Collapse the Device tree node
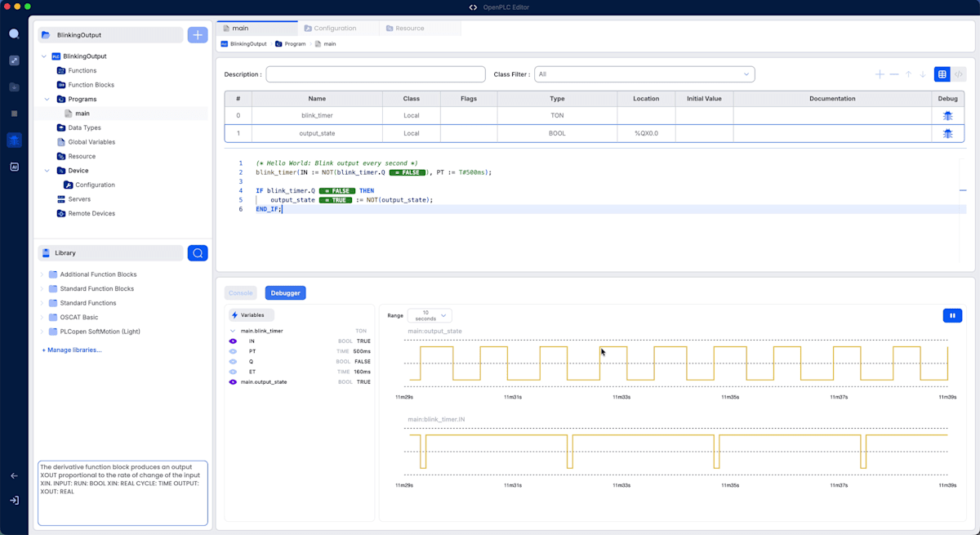 tap(47, 171)
